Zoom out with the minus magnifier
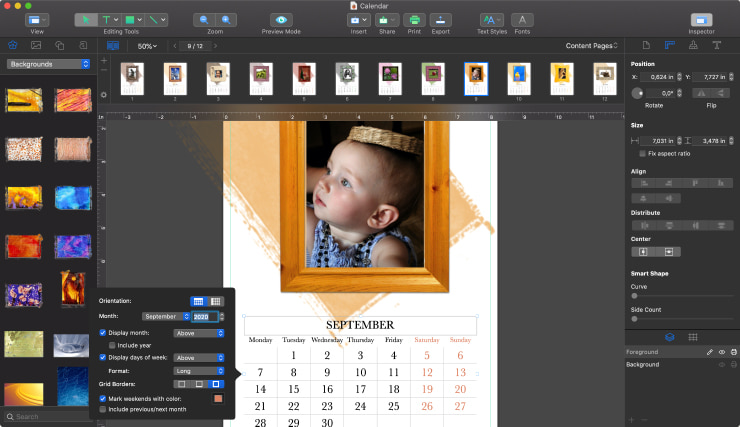This screenshot has height=427, width=740. click(x=204, y=20)
